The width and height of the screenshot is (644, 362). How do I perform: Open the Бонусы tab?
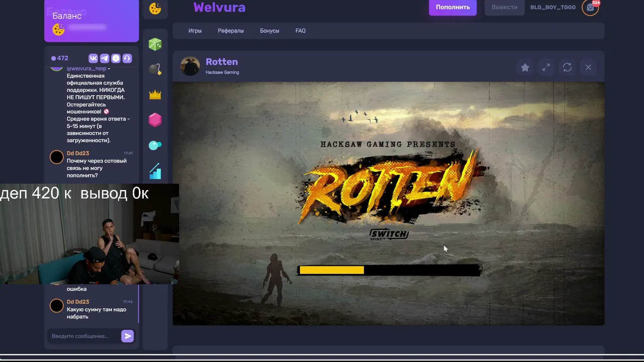pos(270,31)
